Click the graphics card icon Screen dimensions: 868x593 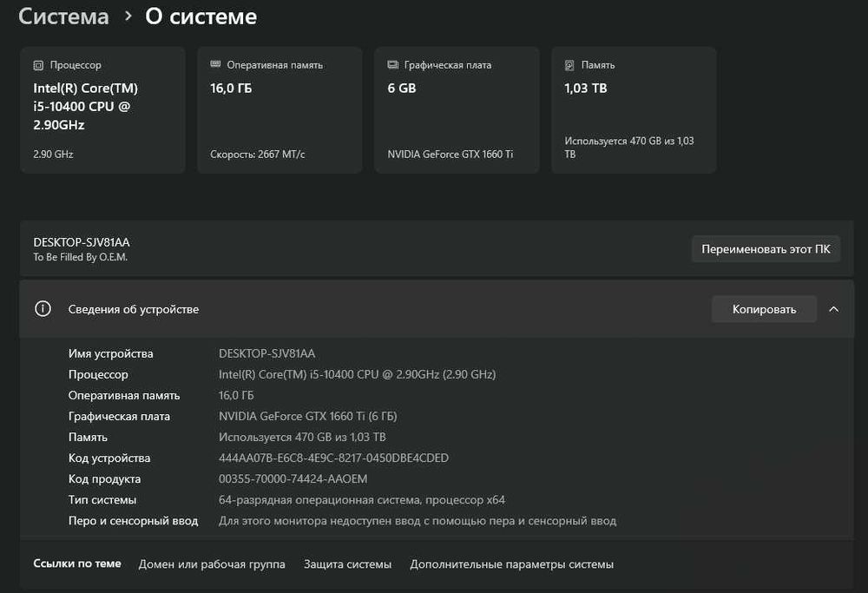(393, 65)
